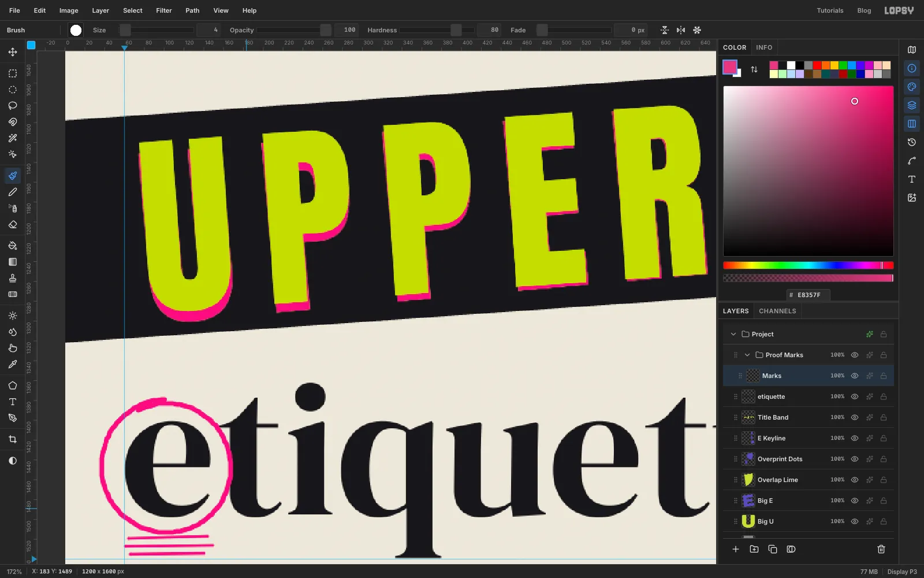Select the Eyedropper tool
Image resolution: width=924 pixels, height=578 pixels.
point(12,364)
